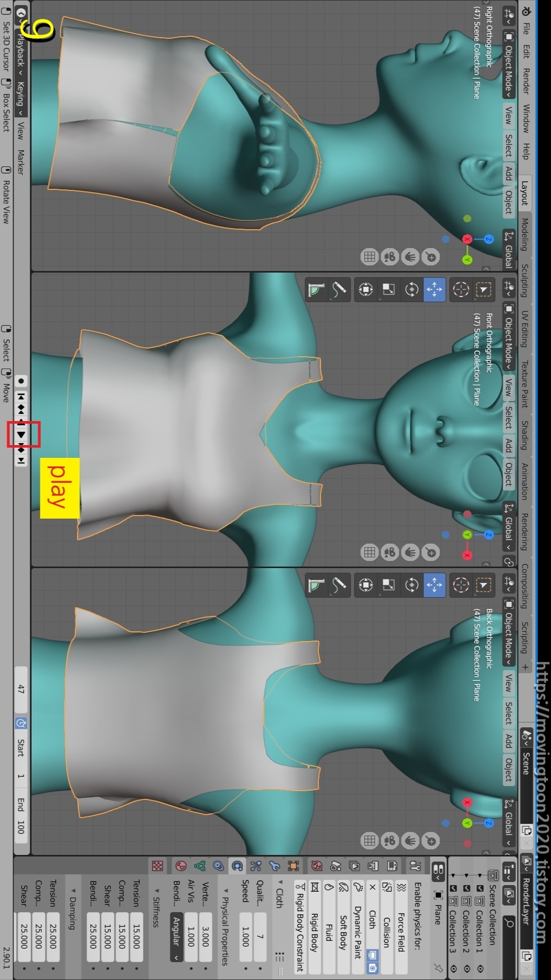Jump to the timeline start frame
Viewport: 551px width, 980px height.
pyautogui.click(x=21, y=396)
